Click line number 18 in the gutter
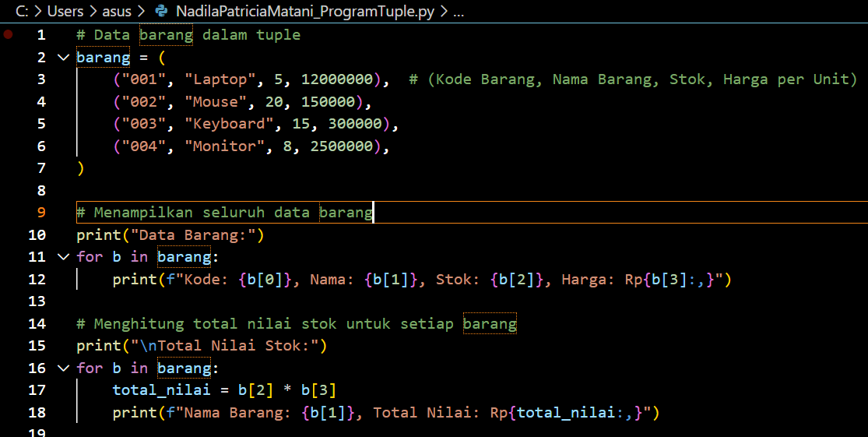Screen dimensions: 868x437 [x=37, y=411]
